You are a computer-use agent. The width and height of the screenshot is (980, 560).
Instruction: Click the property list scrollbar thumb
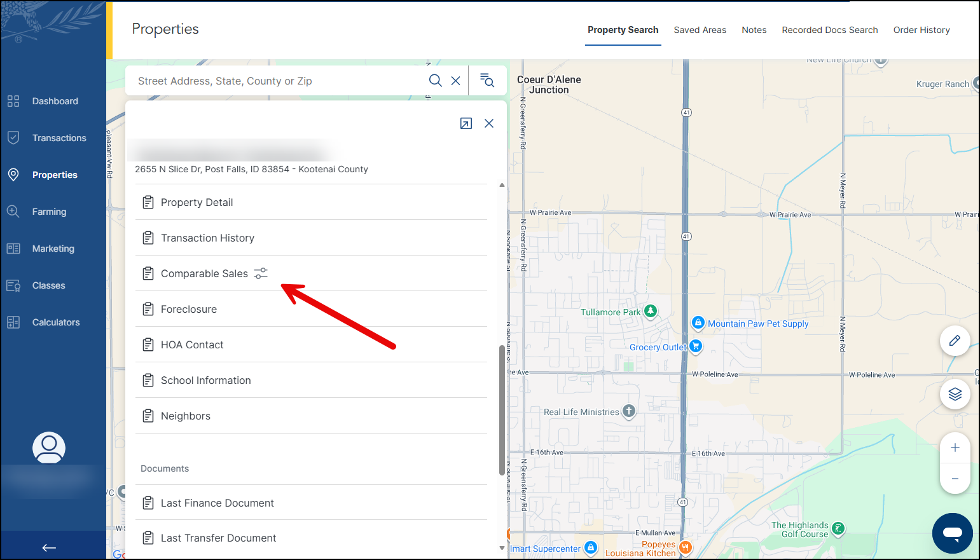coord(502,410)
